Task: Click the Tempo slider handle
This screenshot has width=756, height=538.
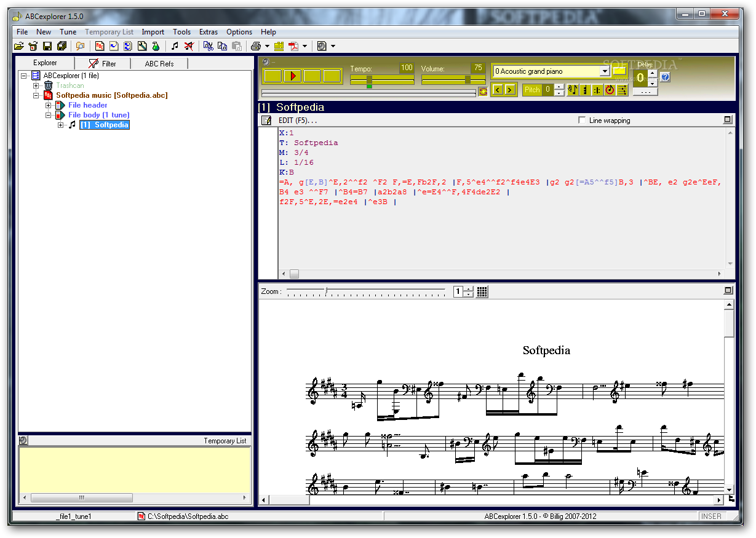Action: (x=369, y=80)
